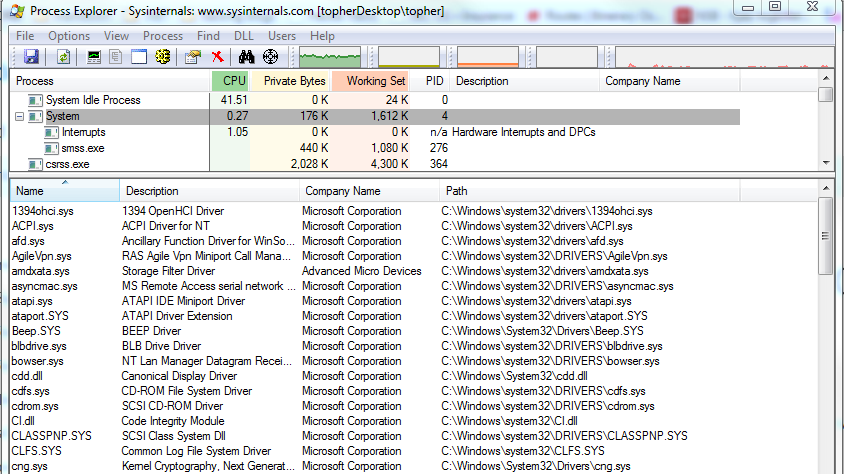Select AgileVpn.sys driver row

click(375, 256)
